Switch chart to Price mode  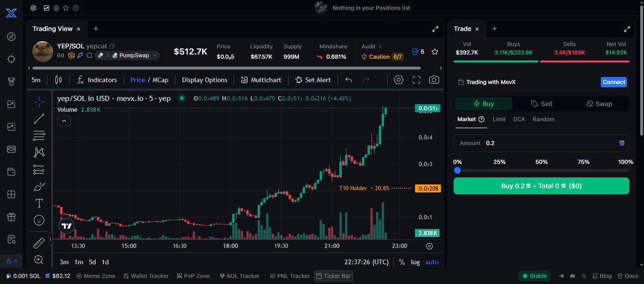pos(138,80)
